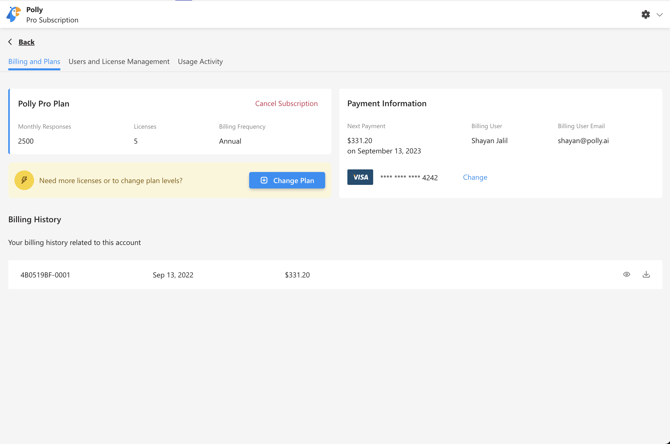
Task: Select the Billing and Plans tab
Action: click(x=34, y=62)
